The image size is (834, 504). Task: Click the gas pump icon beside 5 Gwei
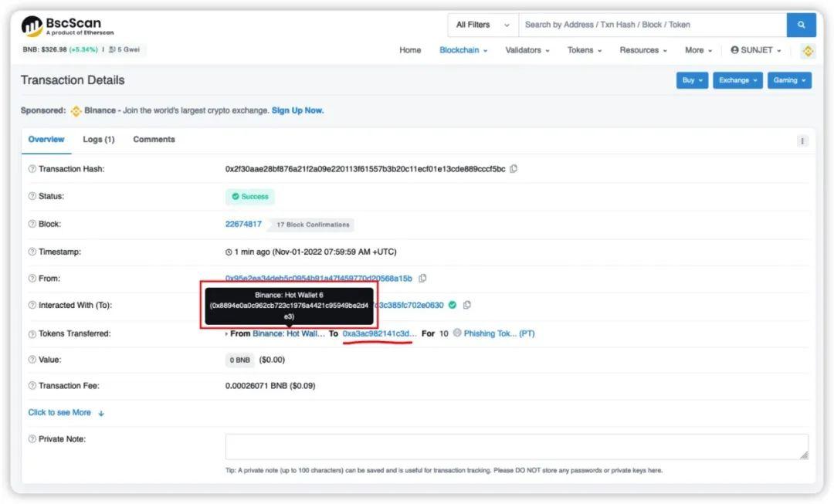[x=113, y=49]
